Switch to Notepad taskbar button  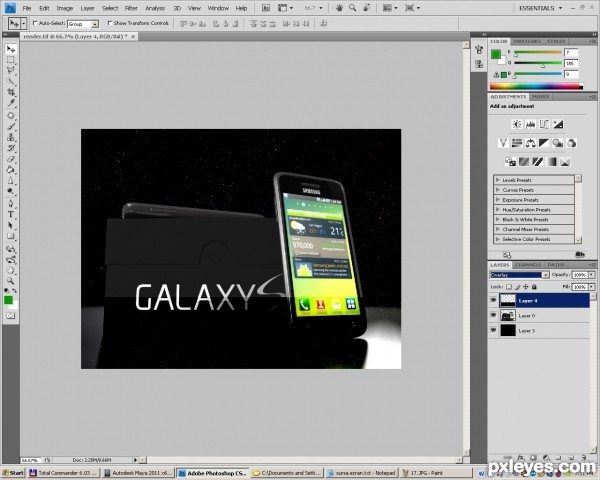click(x=362, y=473)
